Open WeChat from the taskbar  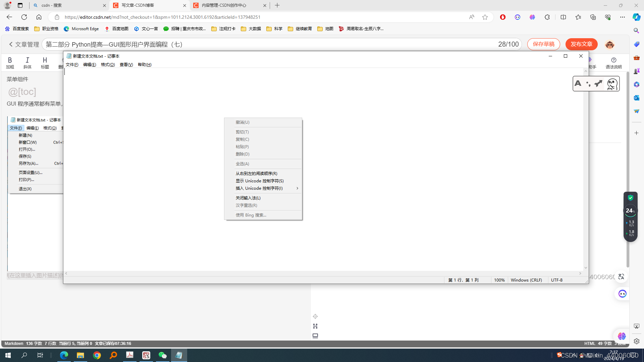point(162,355)
